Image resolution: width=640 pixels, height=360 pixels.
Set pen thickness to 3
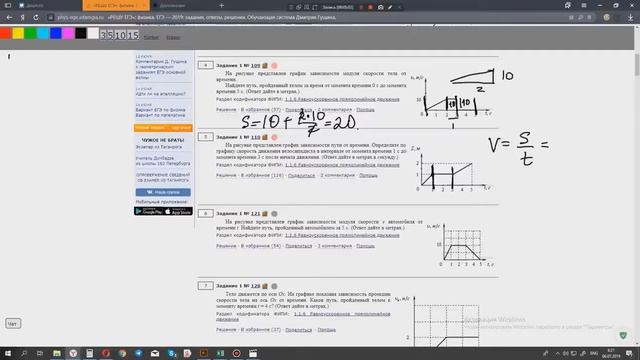pos(103,35)
